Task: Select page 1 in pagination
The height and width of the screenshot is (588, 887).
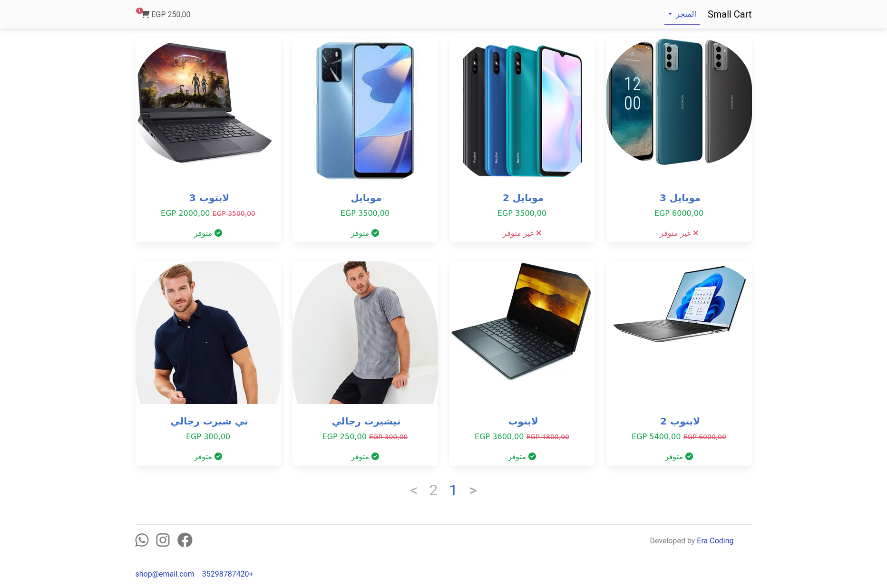Action: coord(453,490)
